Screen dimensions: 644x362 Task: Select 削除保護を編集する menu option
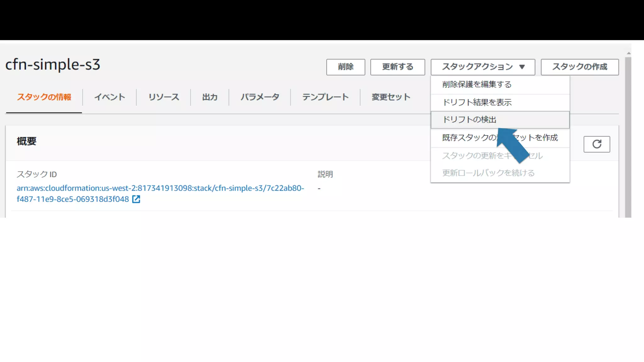(476, 85)
